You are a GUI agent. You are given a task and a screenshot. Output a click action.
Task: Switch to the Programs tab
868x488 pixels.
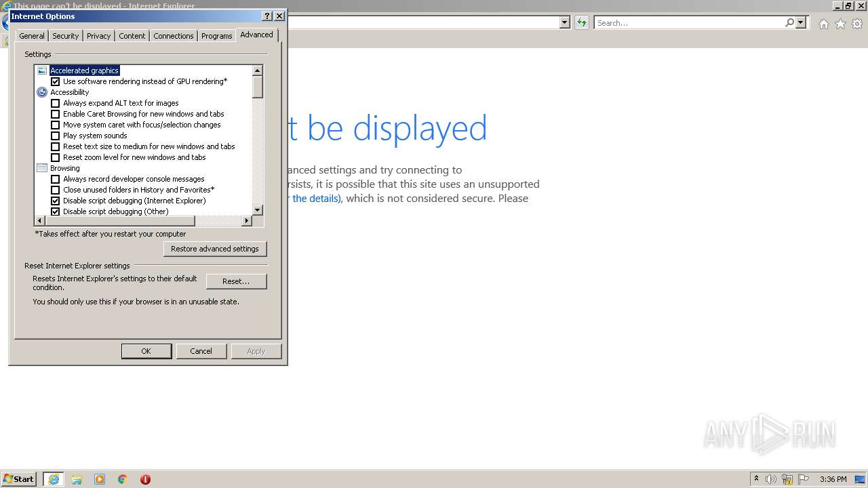point(216,36)
